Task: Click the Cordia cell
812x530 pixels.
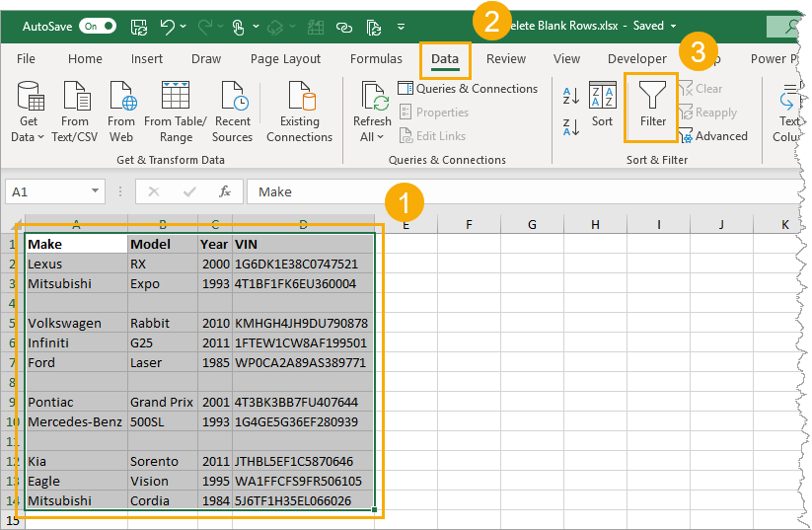Action: [x=163, y=501]
